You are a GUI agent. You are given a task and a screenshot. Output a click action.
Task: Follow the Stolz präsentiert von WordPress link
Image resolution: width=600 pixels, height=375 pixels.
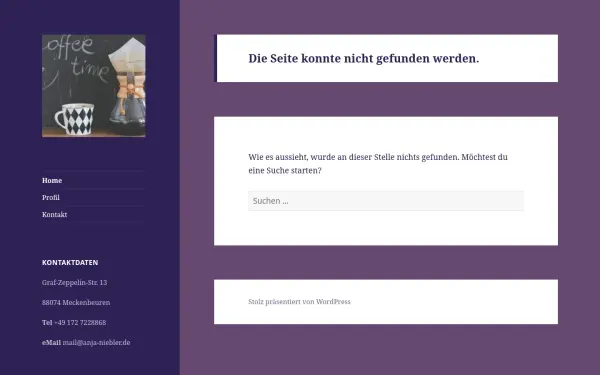click(299, 302)
